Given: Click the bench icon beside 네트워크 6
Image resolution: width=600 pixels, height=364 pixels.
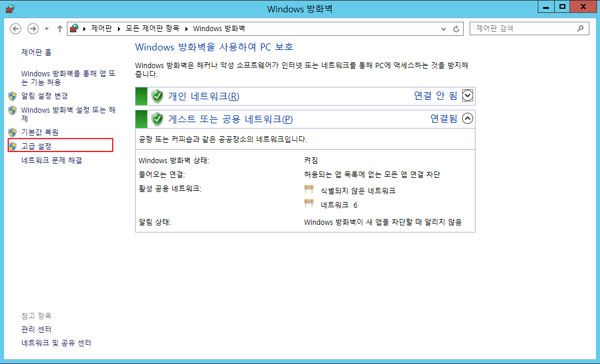Looking at the screenshot, I should pyautogui.click(x=309, y=203).
